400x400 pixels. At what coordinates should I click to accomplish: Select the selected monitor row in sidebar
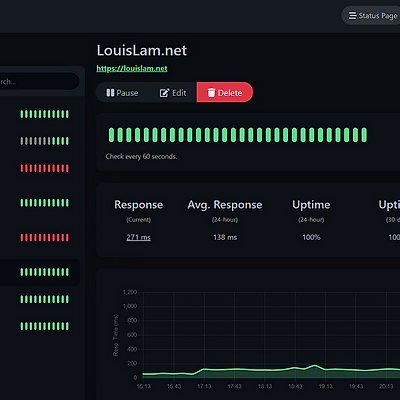pos(39,272)
